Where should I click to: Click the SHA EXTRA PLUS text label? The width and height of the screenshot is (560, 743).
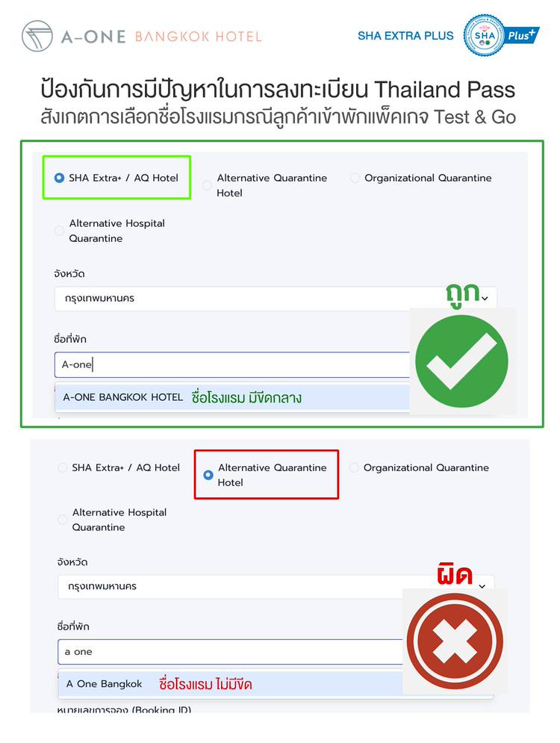click(405, 36)
